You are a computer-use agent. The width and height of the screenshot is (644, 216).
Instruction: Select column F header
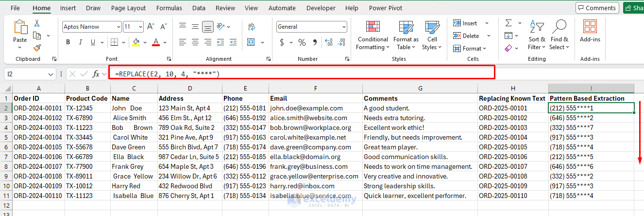tap(316, 89)
